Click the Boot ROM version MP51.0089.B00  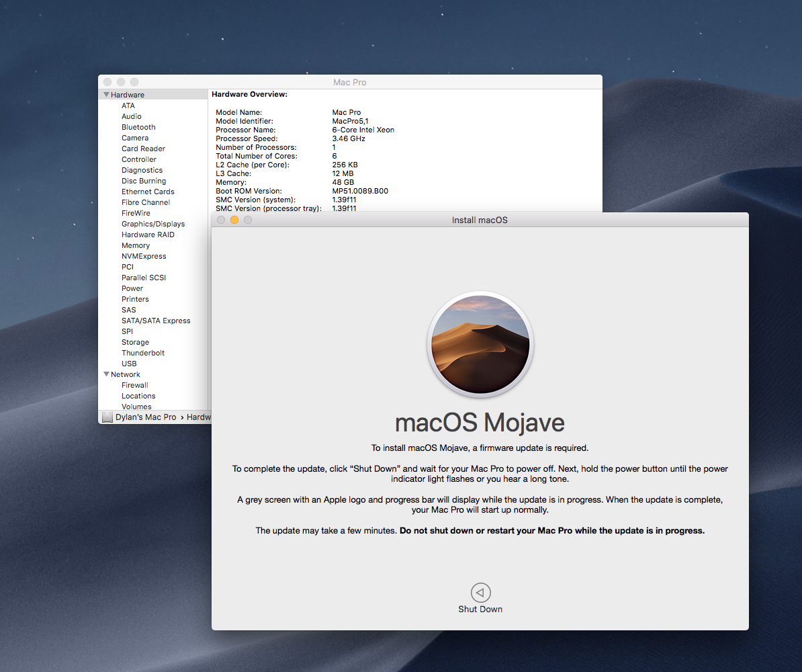(x=360, y=190)
